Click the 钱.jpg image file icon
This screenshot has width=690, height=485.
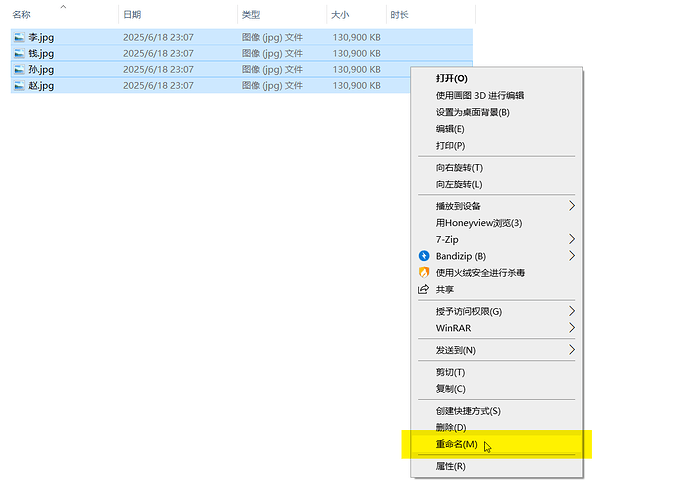(x=20, y=53)
